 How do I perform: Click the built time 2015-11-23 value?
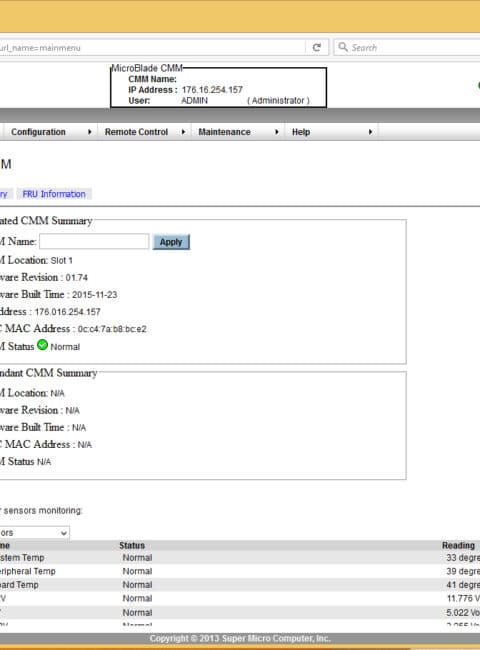(95, 295)
